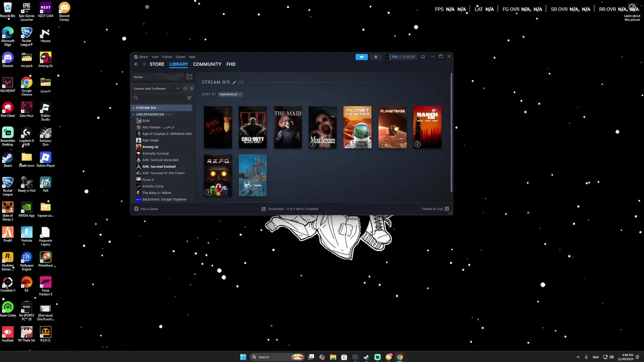Open NVIDIA App desktop icon
The height and width of the screenshot is (362, 644).
[27, 209]
